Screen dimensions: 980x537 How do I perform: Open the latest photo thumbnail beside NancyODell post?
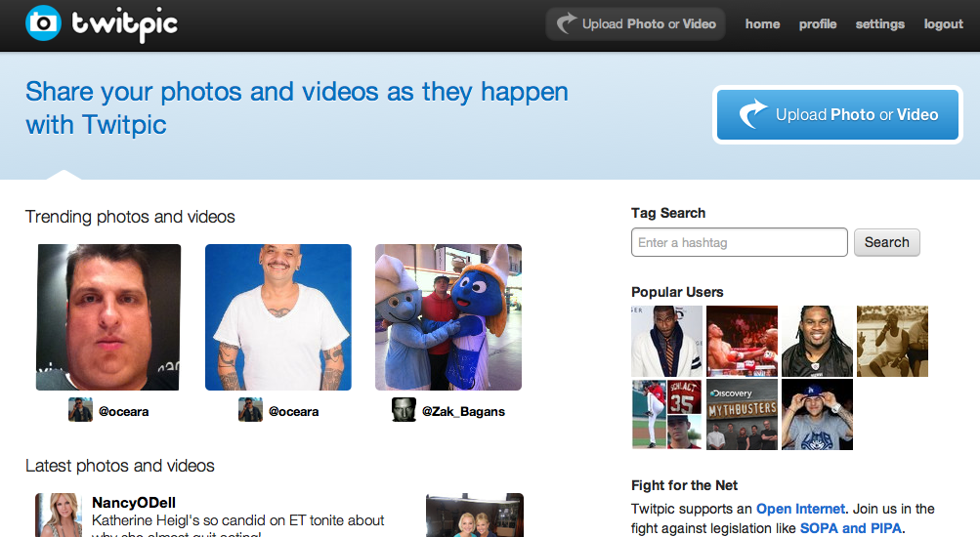475,516
